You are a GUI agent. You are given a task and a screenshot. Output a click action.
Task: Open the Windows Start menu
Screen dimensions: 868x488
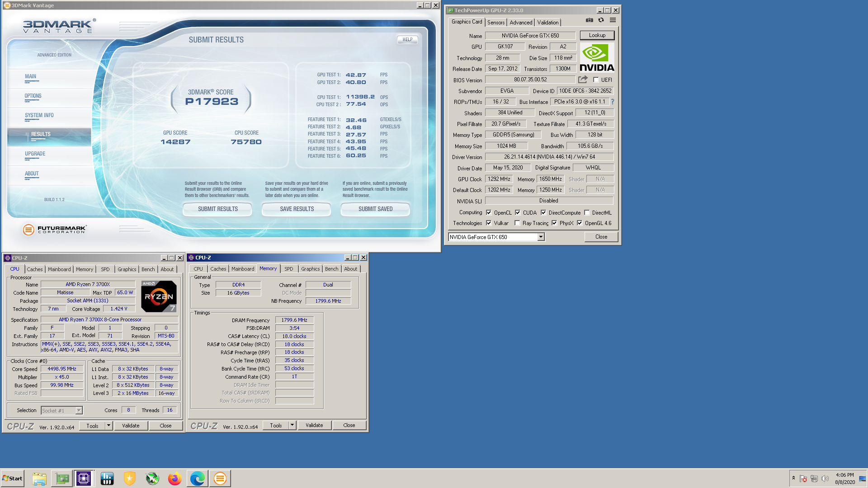point(12,479)
